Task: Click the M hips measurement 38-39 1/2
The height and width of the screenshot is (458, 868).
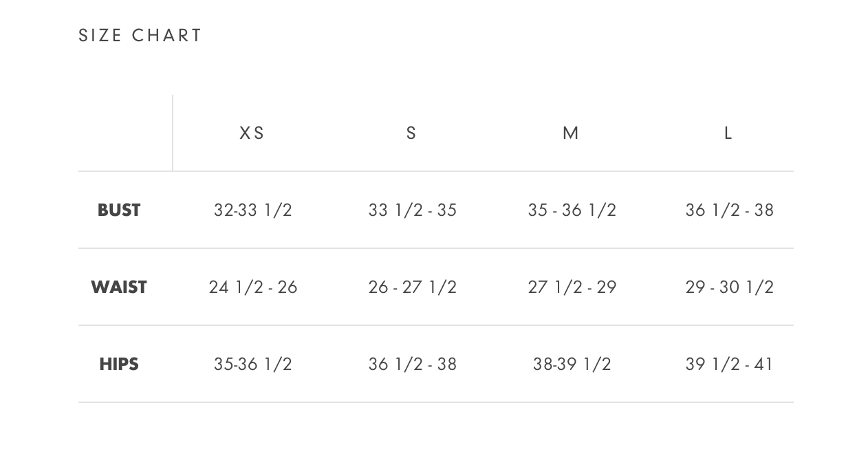Action: click(x=572, y=364)
